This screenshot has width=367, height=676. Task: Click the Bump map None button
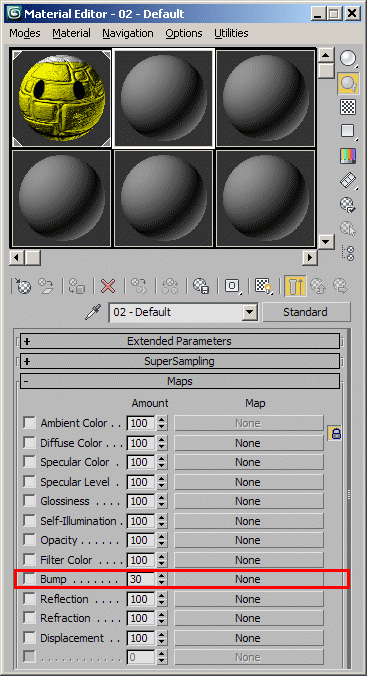click(248, 579)
